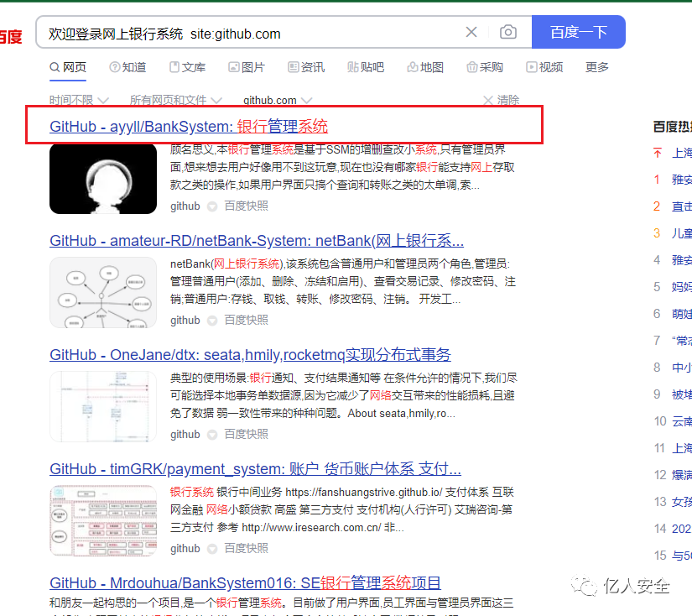Click the github source under payment_system
This screenshot has height=616, width=692.
185,548
